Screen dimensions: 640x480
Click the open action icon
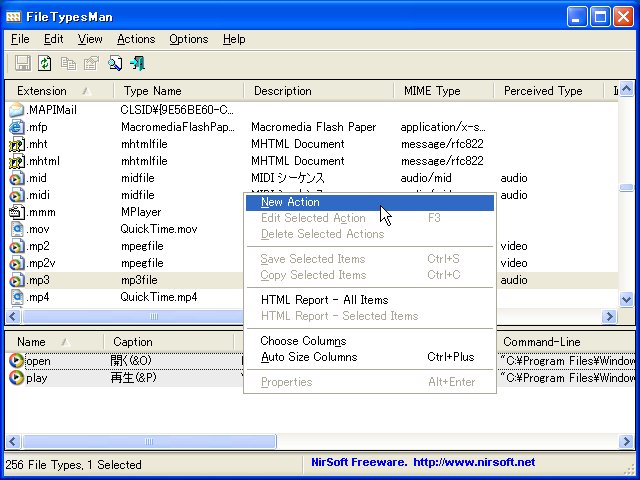(x=16, y=361)
